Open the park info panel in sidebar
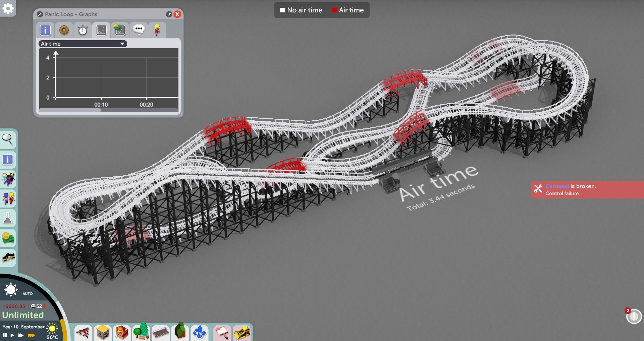This screenshot has width=644, height=341. click(8, 160)
